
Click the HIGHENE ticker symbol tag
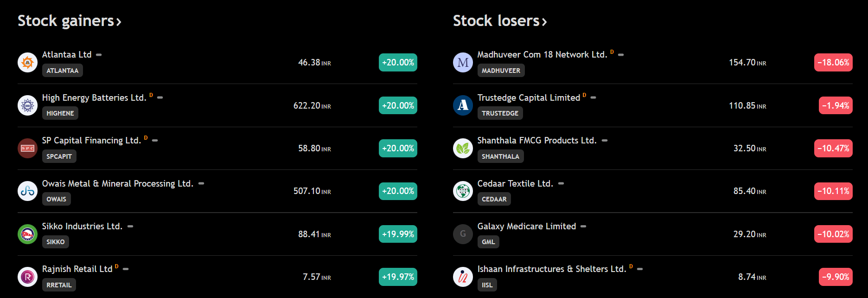pos(60,113)
